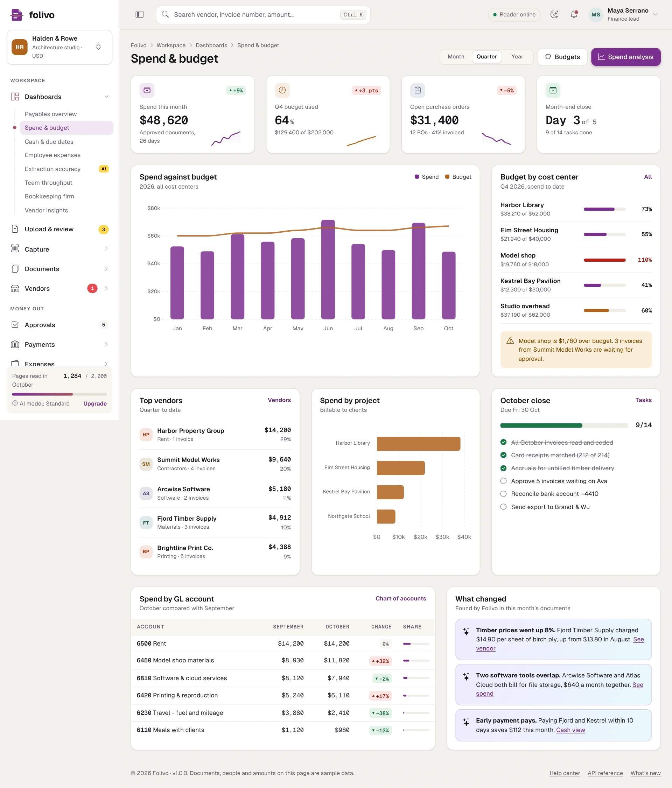Toggle the sidebar panel icon
The height and width of the screenshot is (788, 672).
(x=140, y=14)
